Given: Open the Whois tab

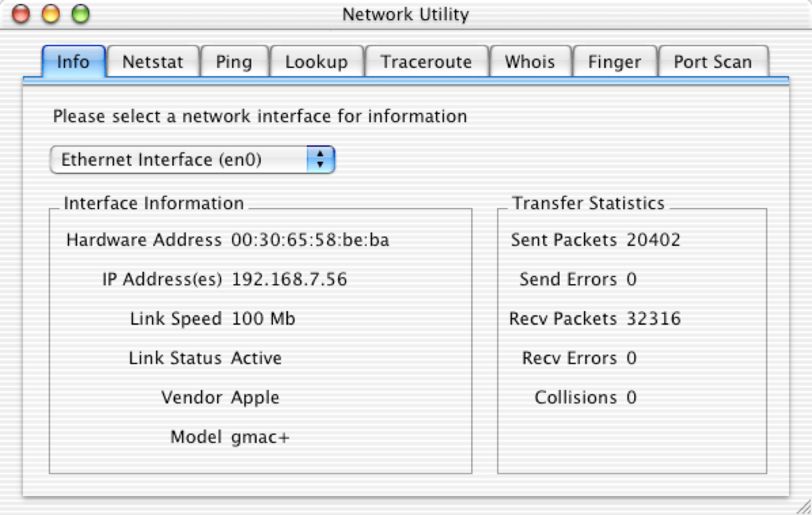Looking at the screenshot, I should pyautogui.click(x=530, y=62).
